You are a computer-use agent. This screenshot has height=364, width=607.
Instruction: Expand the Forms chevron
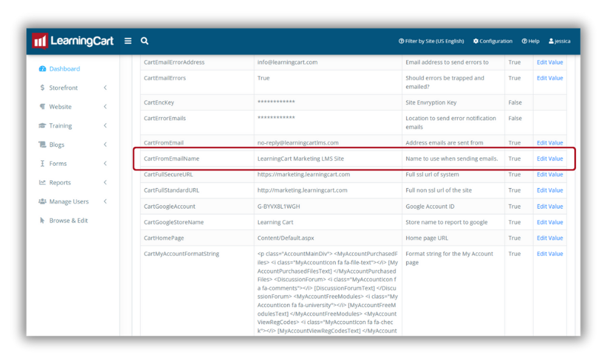click(105, 163)
